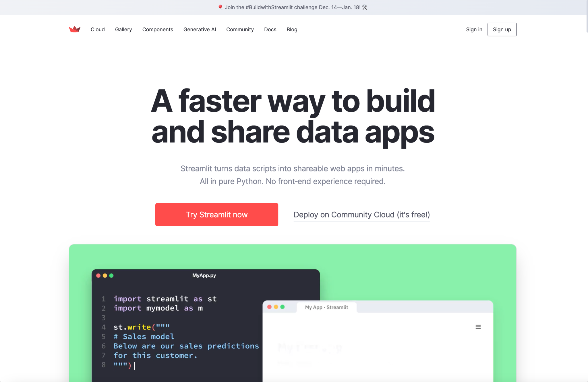Open the Community page
Viewport: 588px width, 382px height.
pos(240,29)
